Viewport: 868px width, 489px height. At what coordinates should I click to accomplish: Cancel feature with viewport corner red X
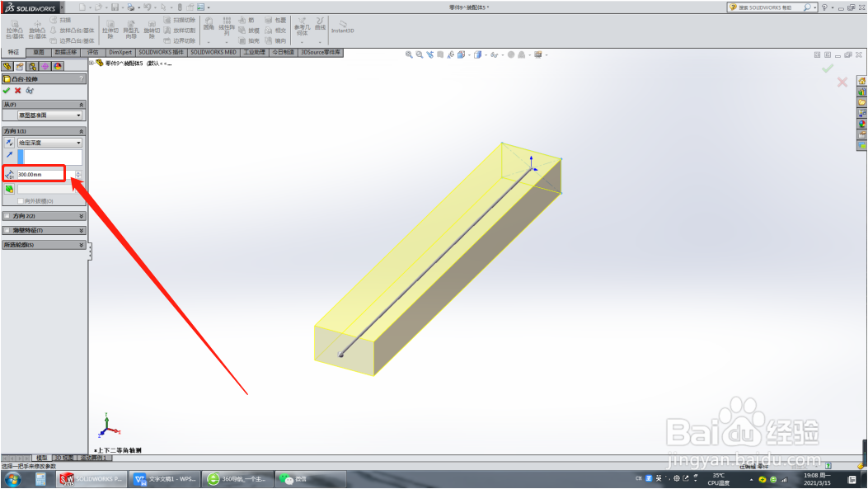pos(842,82)
